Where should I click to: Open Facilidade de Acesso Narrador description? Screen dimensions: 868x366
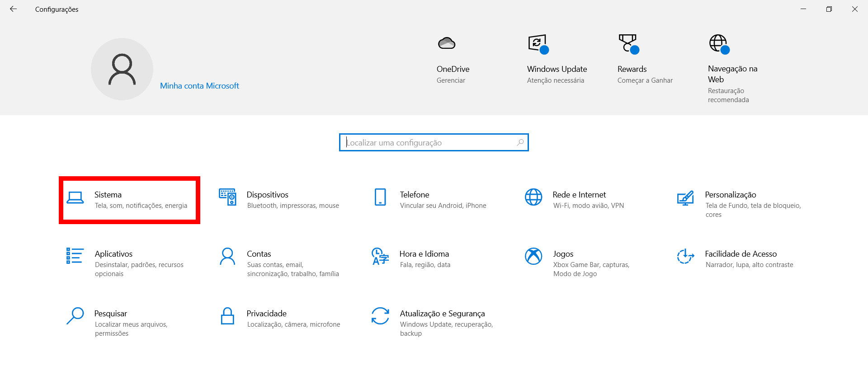[750, 265]
